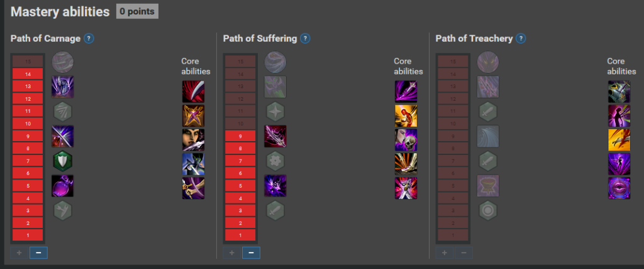
Task: Set Path of Suffering to level 10
Action: click(240, 123)
